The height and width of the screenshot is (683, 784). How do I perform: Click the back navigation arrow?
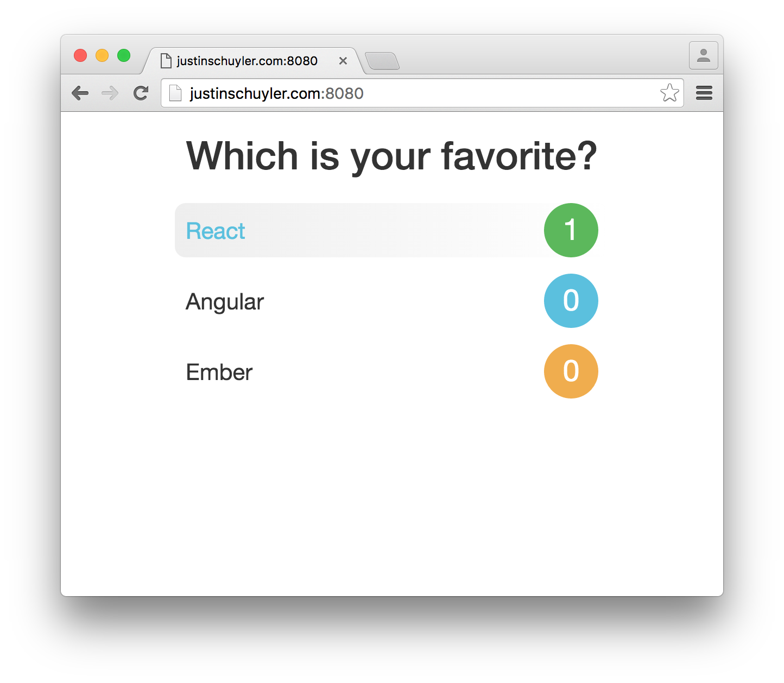(80, 93)
